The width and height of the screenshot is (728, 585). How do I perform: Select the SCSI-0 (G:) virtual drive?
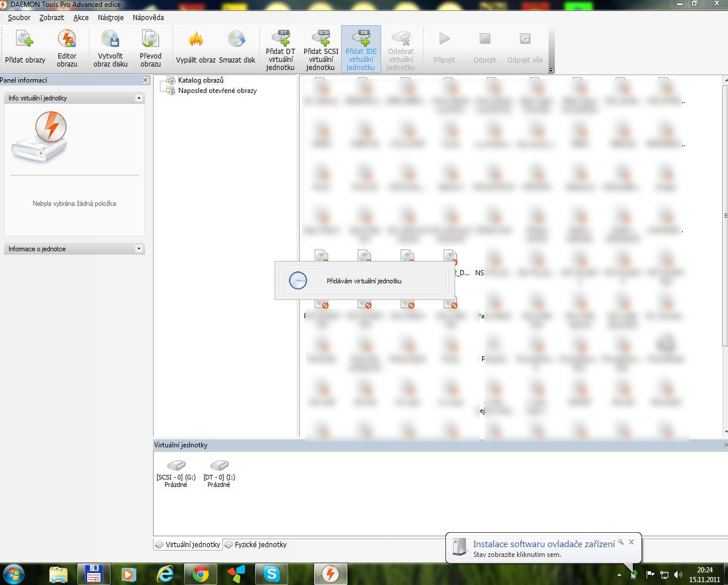click(176, 471)
